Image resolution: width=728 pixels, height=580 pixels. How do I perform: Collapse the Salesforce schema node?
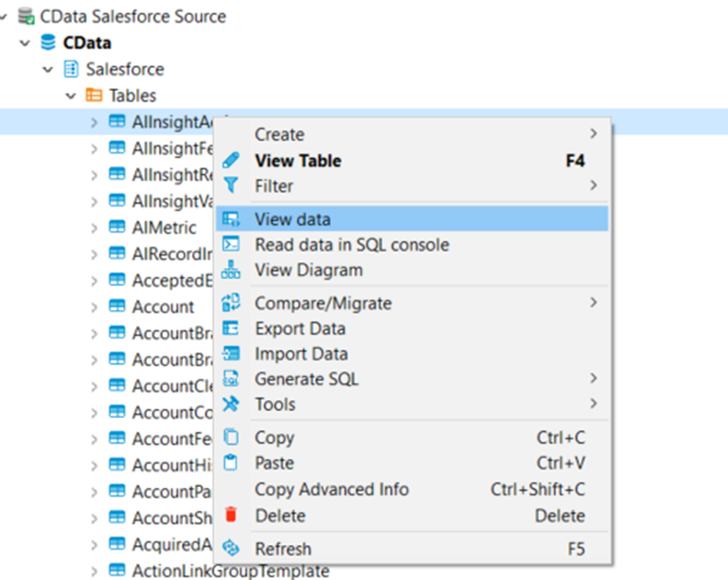click(48, 70)
